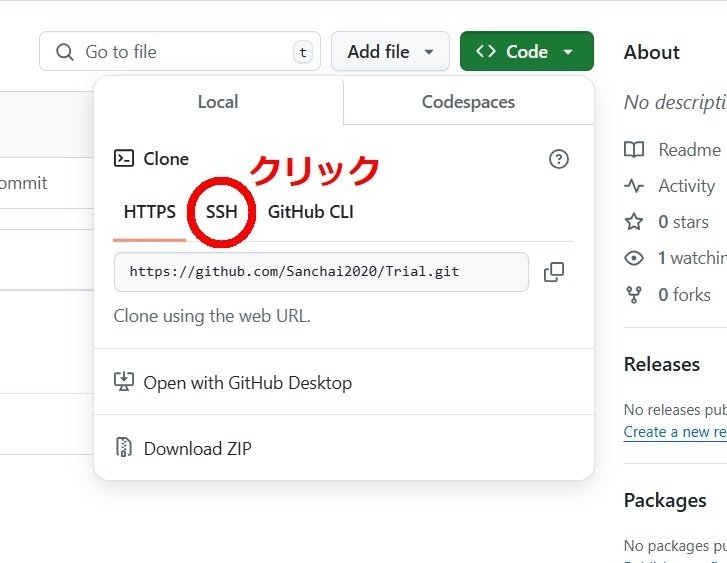
Task: Click the Packages heading
Action: [x=665, y=501]
